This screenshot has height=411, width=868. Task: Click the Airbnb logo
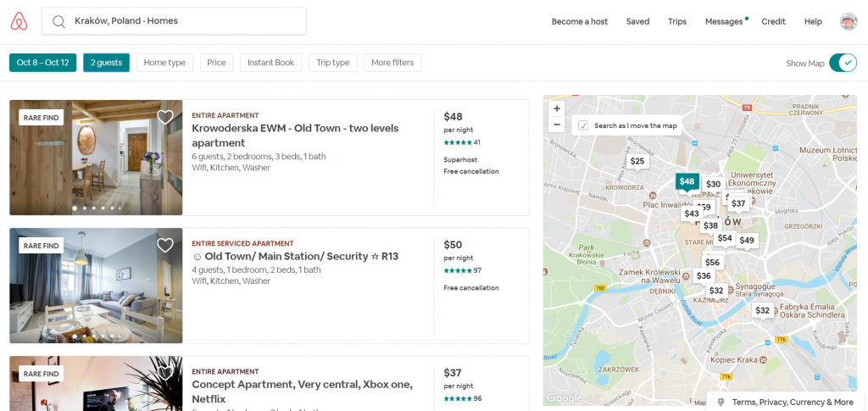point(19,21)
